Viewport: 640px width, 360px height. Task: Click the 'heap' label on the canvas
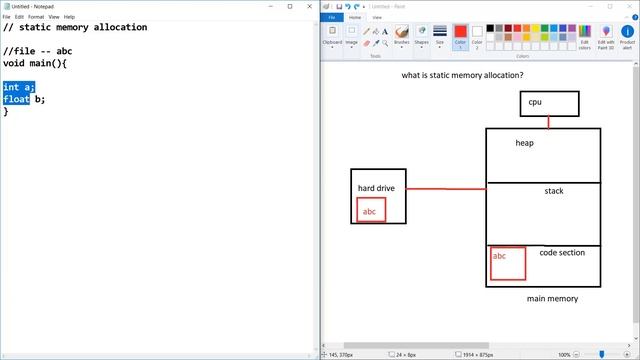pyautogui.click(x=524, y=143)
